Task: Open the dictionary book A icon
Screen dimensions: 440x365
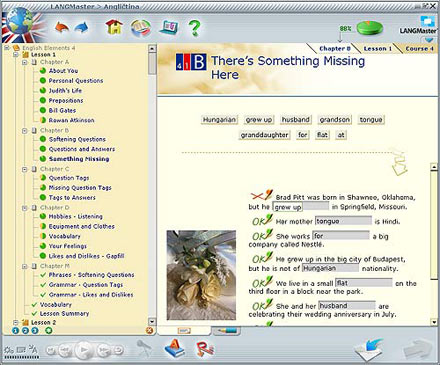Action: pyautogui.click(x=175, y=349)
